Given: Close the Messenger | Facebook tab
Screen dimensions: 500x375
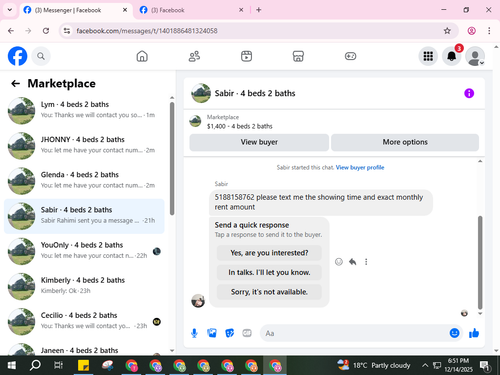Looking at the screenshot, I should [x=125, y=10].
